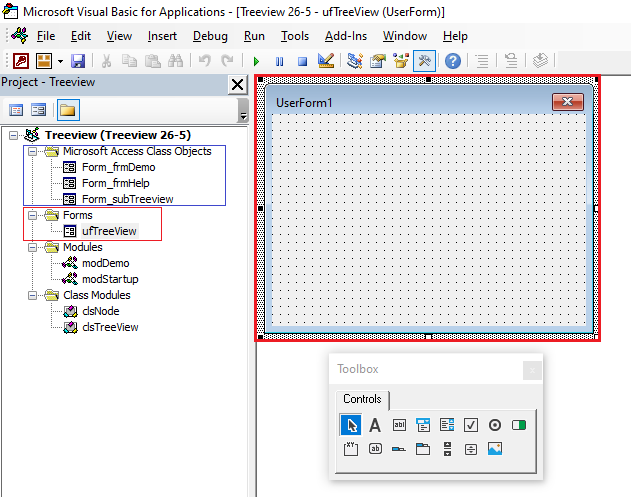Click the Toggle Folders button in Project pane
This screenshot has width=631, height=497.
click(68, 110)
